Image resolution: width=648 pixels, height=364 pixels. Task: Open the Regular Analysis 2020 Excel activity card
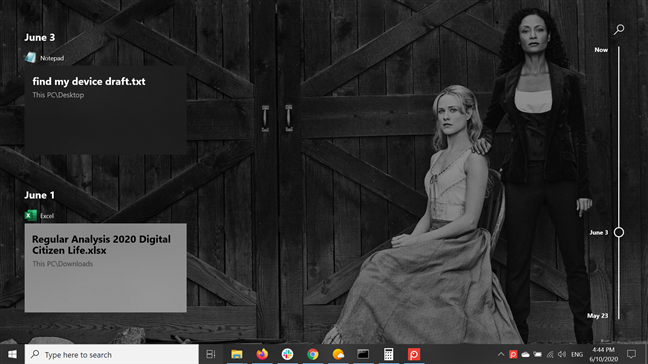click(105, 268)
